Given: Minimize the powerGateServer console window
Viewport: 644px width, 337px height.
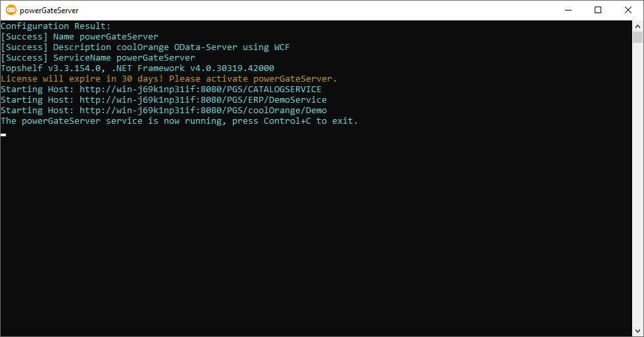Looking at the screenshot, I should [568, 10].
